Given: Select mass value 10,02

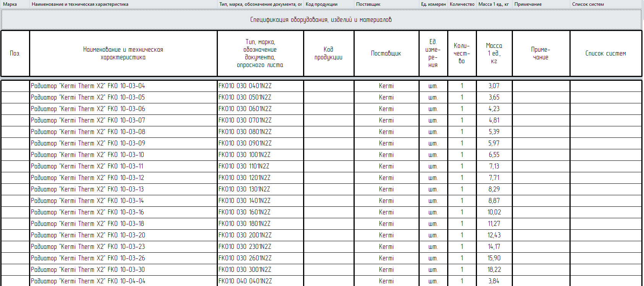Looking at the screenshot, I should pyautogui.click(x=494, y=212).
